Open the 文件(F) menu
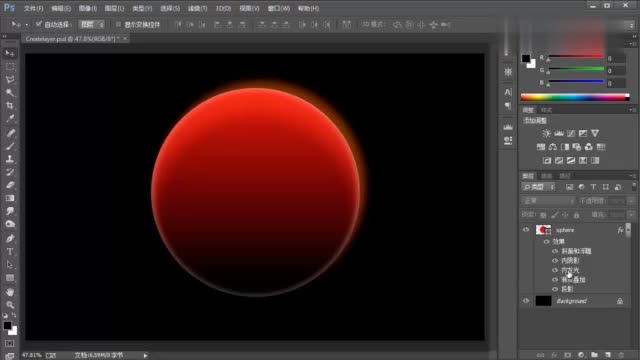 coord(33,9)
